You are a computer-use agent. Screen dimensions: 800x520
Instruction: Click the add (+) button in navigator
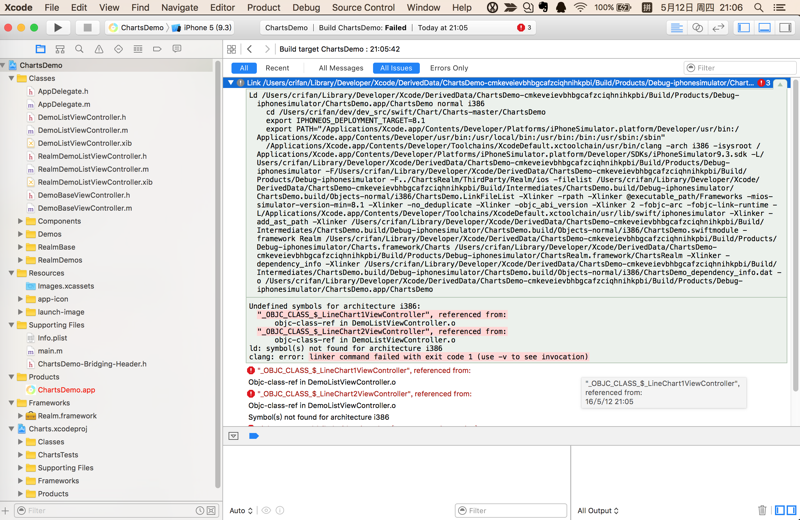6,510
